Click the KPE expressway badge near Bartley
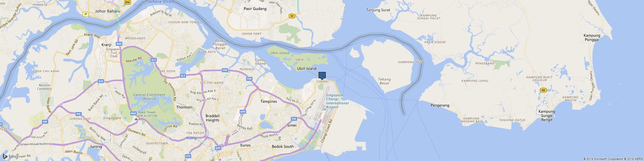 click(x=243, y=112)
